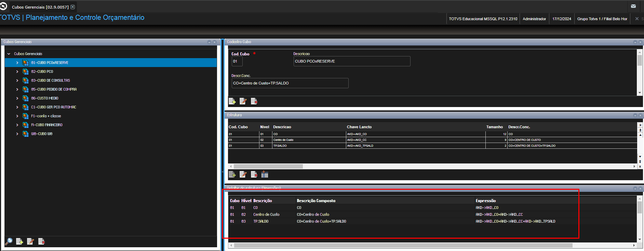Screen dimensions: 644x251
Task: Expand the 01-CUBO PCOxRESERVE node
Action: [17, 63]
